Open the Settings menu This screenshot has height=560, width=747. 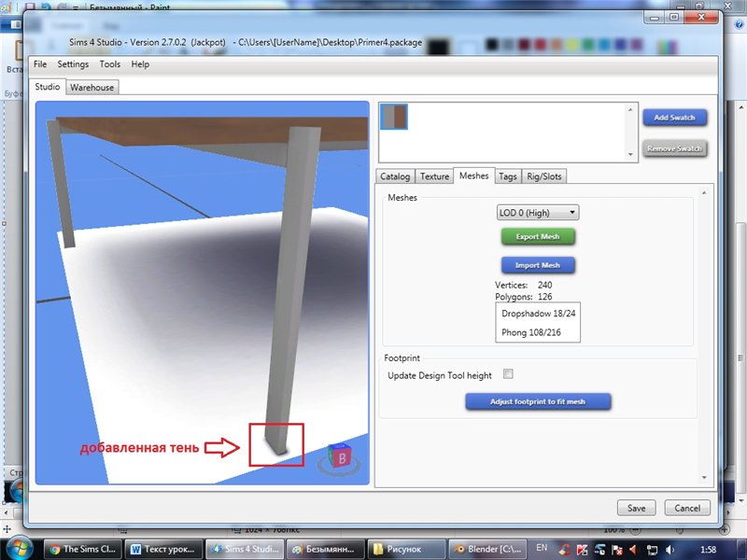point(73,64)
